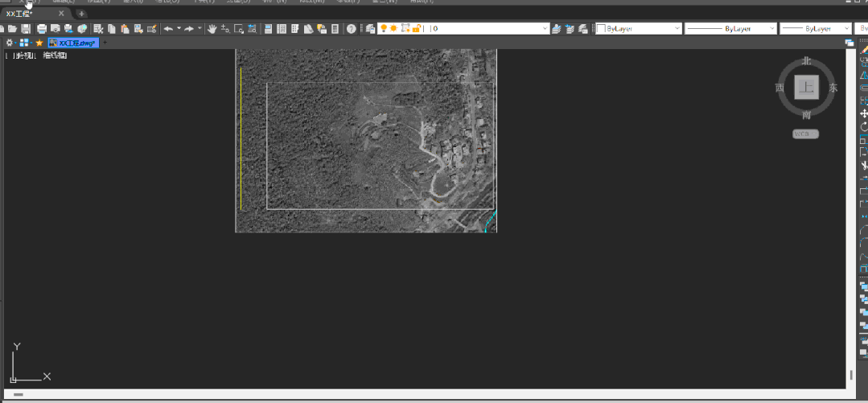868x403 pixels.
Task: Expand the Undo history dropdown arrow
Action: 179,28
